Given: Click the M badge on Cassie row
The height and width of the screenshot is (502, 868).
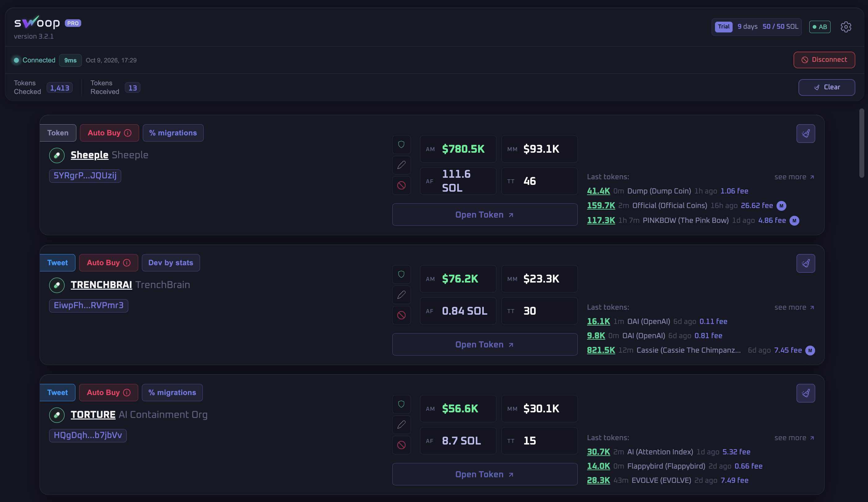Looking at the screenshot, I should point(810,351).
